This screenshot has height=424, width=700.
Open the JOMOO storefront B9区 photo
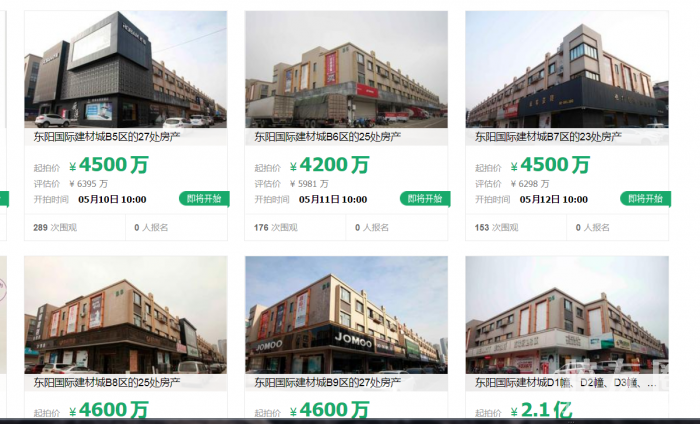click(346, 315)
